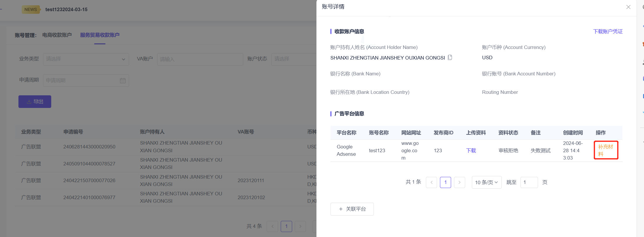Image resolution: width=644 pixels, height=237 pixels.
Task: Copy the account holder name via copy icon
Action: 450,57
